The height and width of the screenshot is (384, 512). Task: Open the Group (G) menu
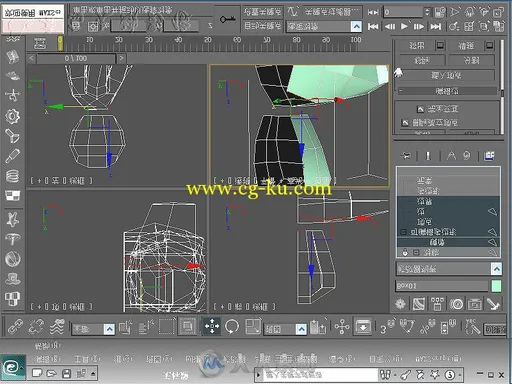click(x=123, y=359)
